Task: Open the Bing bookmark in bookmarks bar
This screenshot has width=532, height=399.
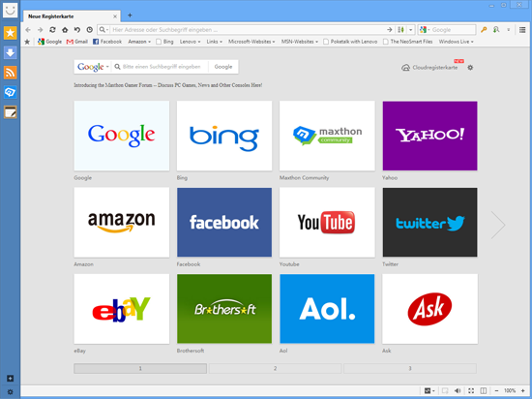Action: pos(164,42)
